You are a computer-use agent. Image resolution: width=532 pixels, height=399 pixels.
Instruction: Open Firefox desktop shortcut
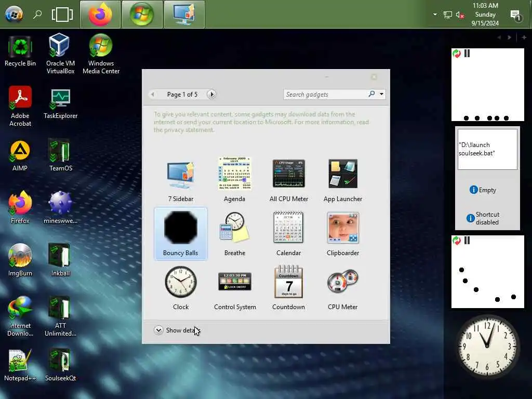(20, 207)
